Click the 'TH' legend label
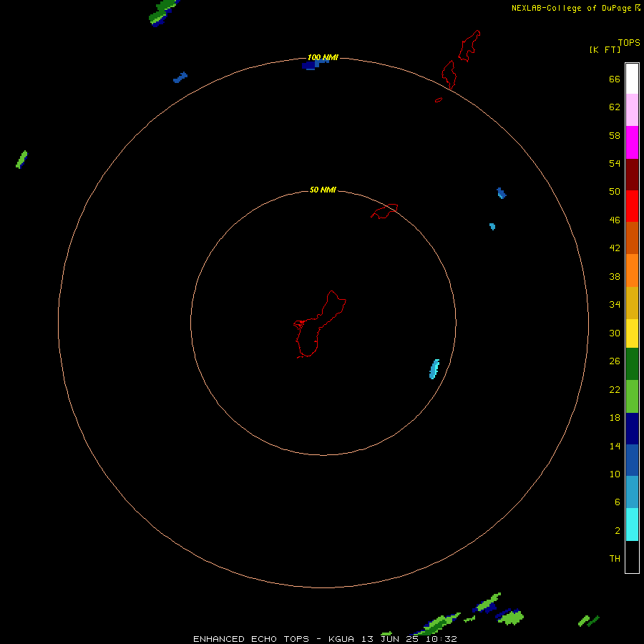This screenshot has height=644, width=644. (615, 559)
